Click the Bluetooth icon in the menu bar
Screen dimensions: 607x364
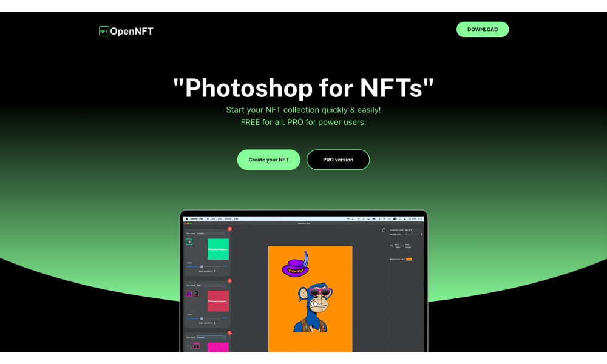[379, 219]
